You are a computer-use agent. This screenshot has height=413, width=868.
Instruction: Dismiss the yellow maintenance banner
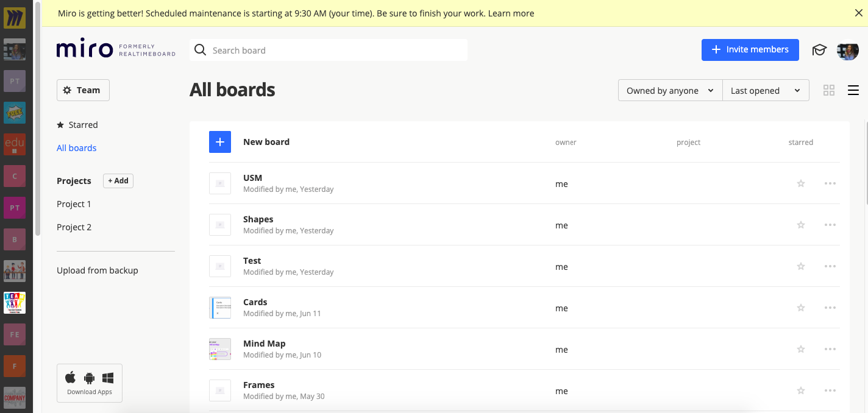click(x=858, y=13)
